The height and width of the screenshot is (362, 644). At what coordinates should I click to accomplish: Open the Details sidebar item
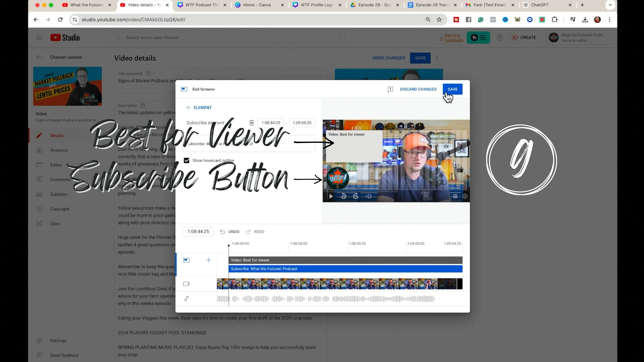[x=57, y=136]
